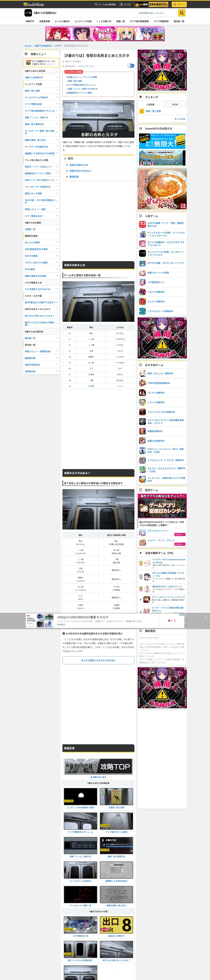Viewport: 210px width, 980px height.
Task: Click the サイト改善のアンケート notice box
Action: click(x=41, y=63)
